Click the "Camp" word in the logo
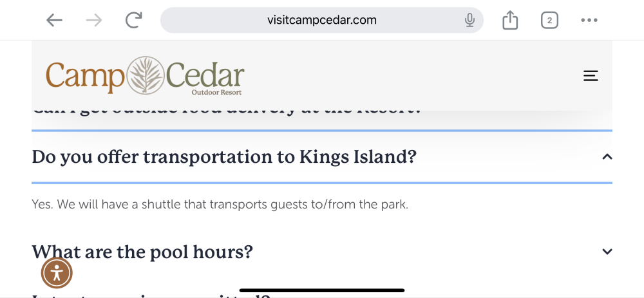Viewport: 644px width, 298px height. 84,77
